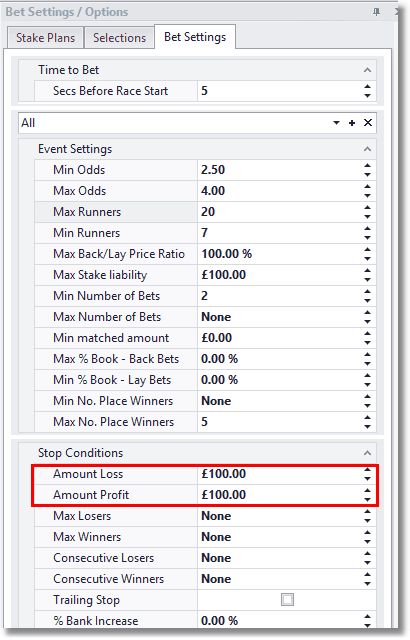
Task: Collapse the Stop Conditions section
Action: 367,453
